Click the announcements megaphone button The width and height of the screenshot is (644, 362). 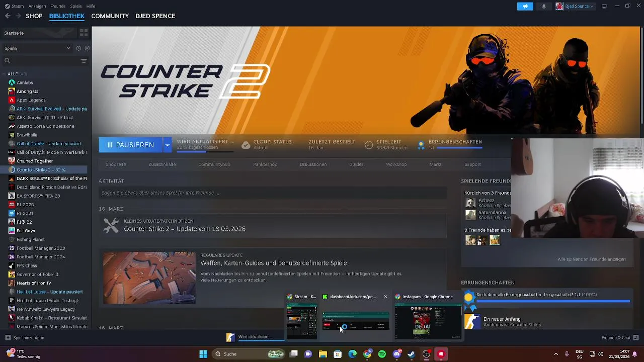tap(525, 6)
